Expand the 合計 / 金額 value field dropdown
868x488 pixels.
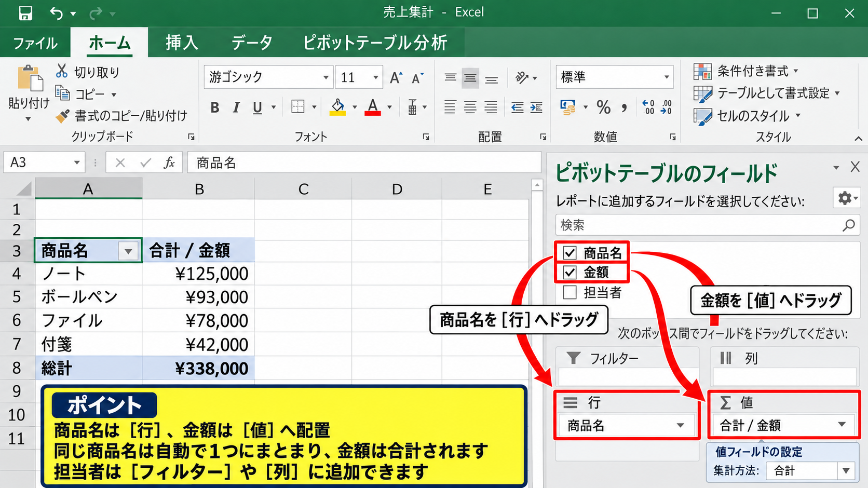point(842,425)
